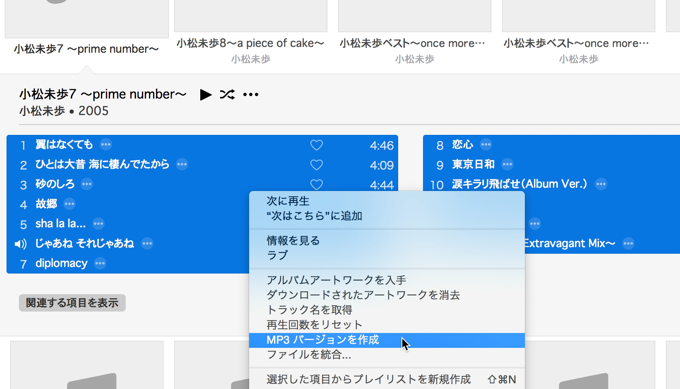Open more options for 涙キラリ飛ばせ(Album Ver.)
The height and width of the screenshot is (389, 680).
coord(601,184)
